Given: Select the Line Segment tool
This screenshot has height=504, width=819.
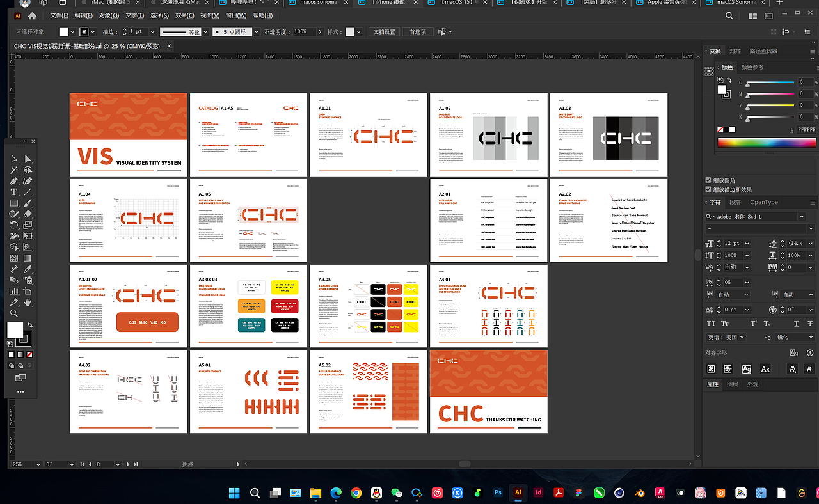Looking at the screenshot, I should click(28, 192).
